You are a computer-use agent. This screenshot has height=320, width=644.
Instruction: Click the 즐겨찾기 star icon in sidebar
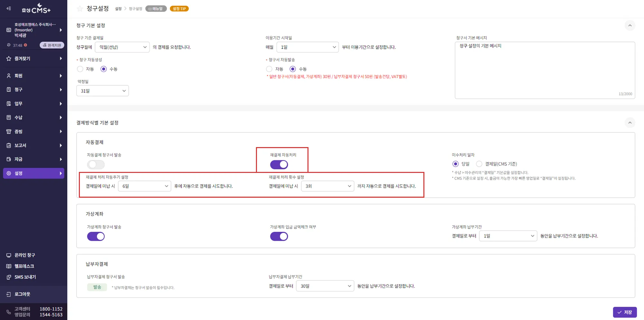tap(9, 59)
